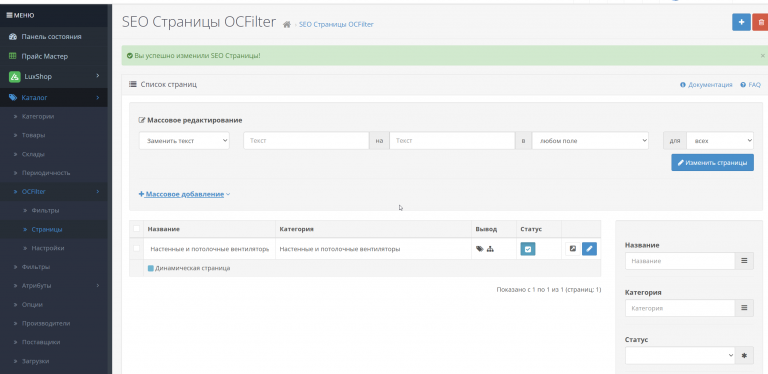Click the first Текст search input
This screenshot has width=768, height=374.
pyautogui.click(x=306, y=140)
